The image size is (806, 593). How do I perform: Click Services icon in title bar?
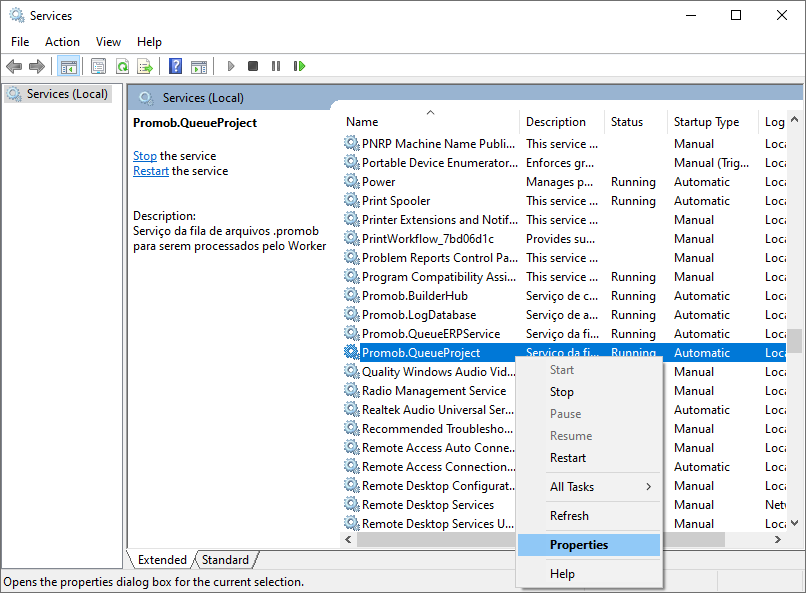pos(17,15)
